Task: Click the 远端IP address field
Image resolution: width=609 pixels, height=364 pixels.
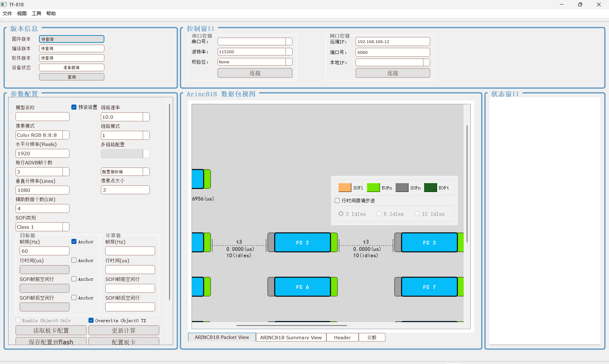Action: tap(392, 42)
